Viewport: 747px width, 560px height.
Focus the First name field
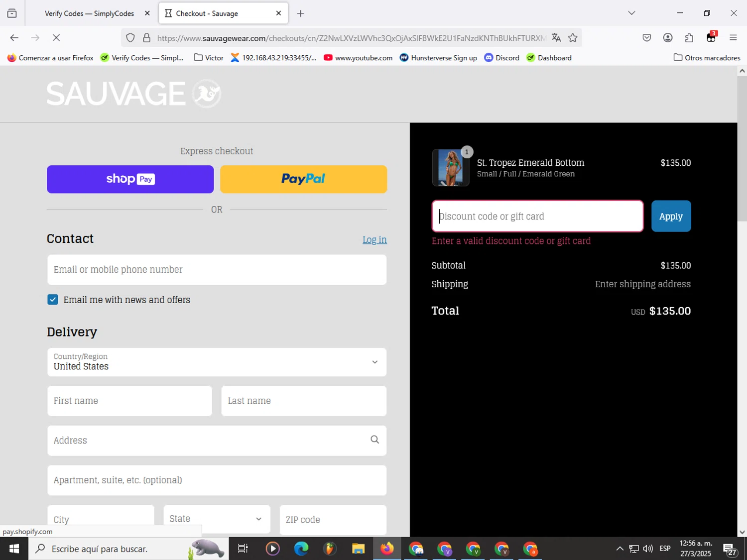[129, 401]
